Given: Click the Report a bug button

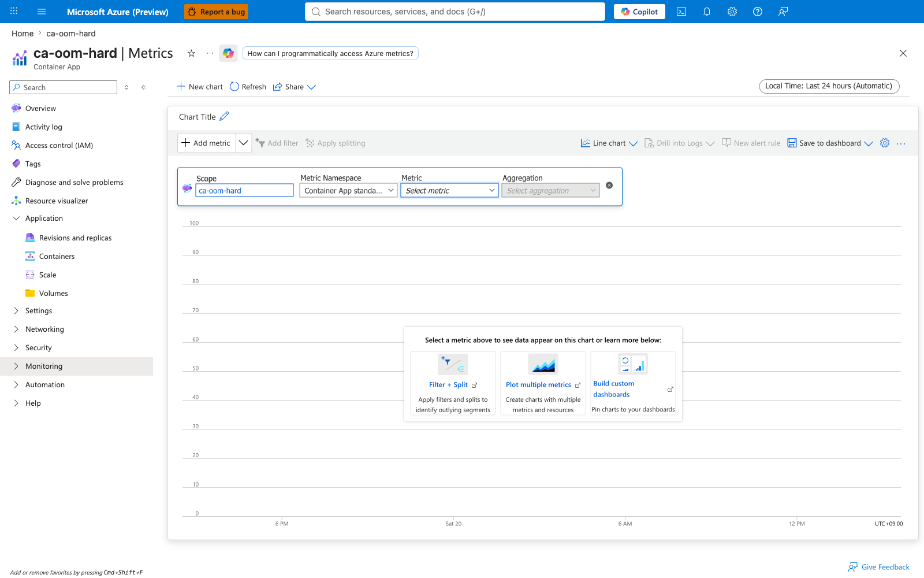Looking at the screenshot, I should point(216,12).
